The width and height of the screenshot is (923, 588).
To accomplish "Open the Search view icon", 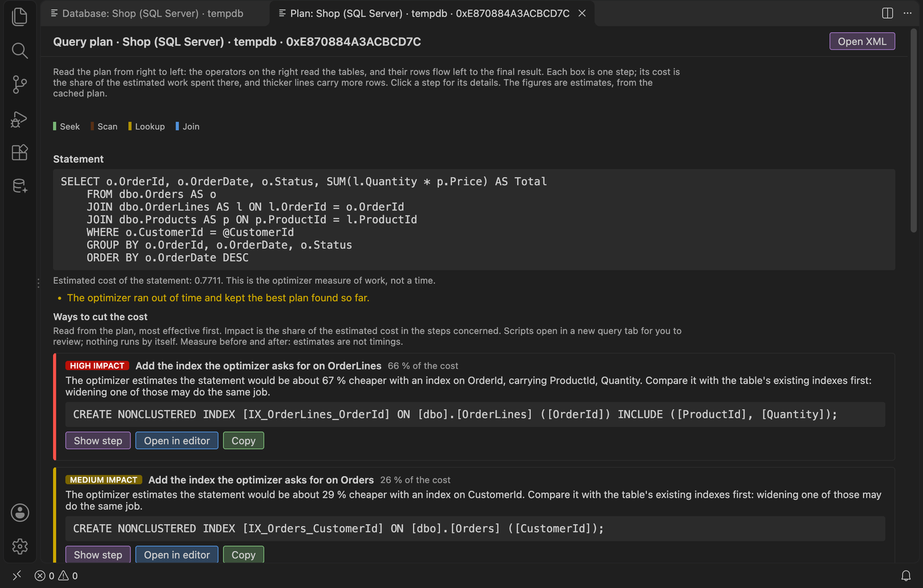I will click(20, 51).
